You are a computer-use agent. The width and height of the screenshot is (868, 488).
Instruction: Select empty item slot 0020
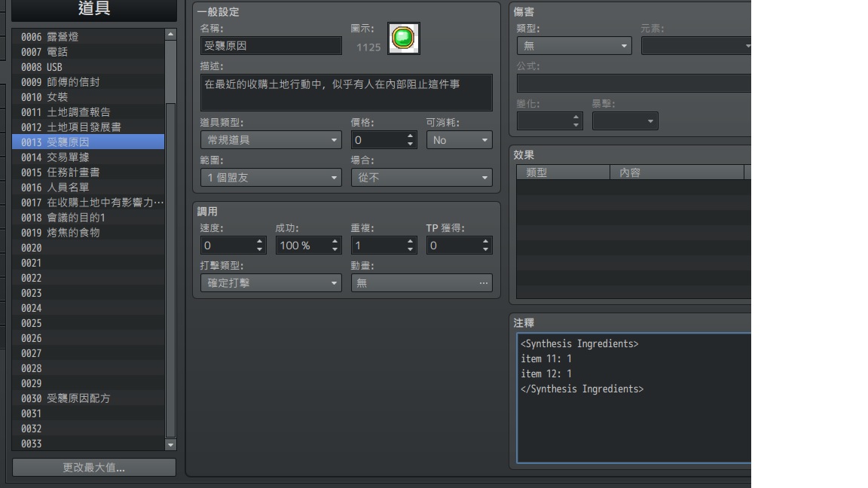point(88,247)
